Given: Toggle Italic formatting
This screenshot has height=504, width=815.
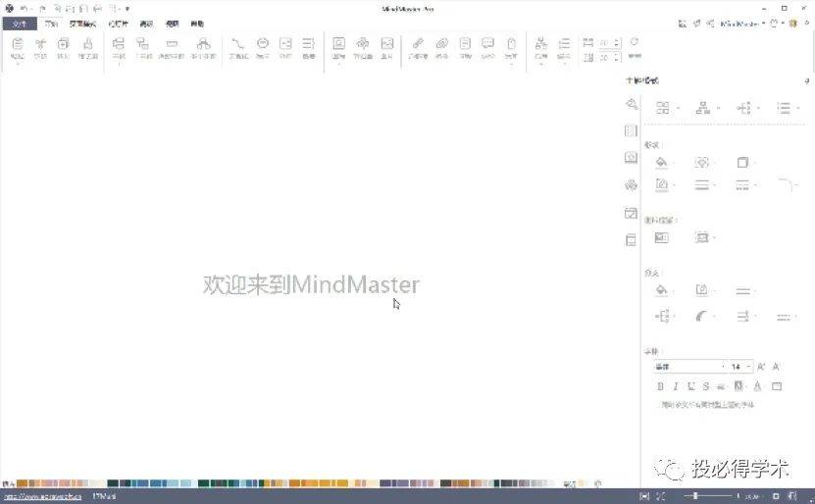Looking at the screenshot, I should tap(675, 386).
